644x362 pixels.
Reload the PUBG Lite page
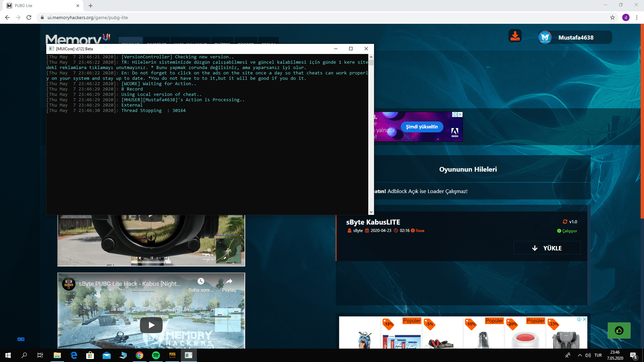pyautogui.click(x=29, y=17)
